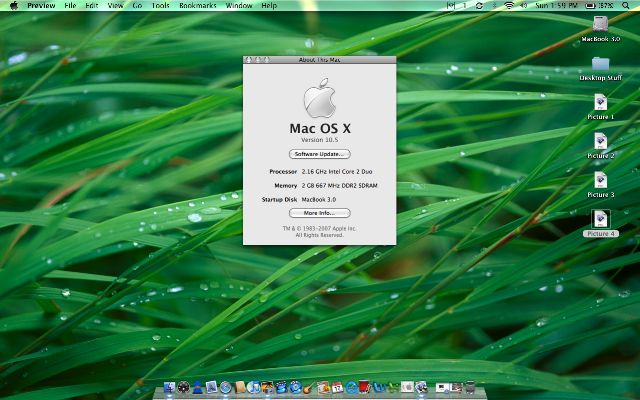Launch Dashboard from the Dock
Image resolution: width=640 pixels, height=400 pixels.
pyautogui.click(x=184, y=387)
